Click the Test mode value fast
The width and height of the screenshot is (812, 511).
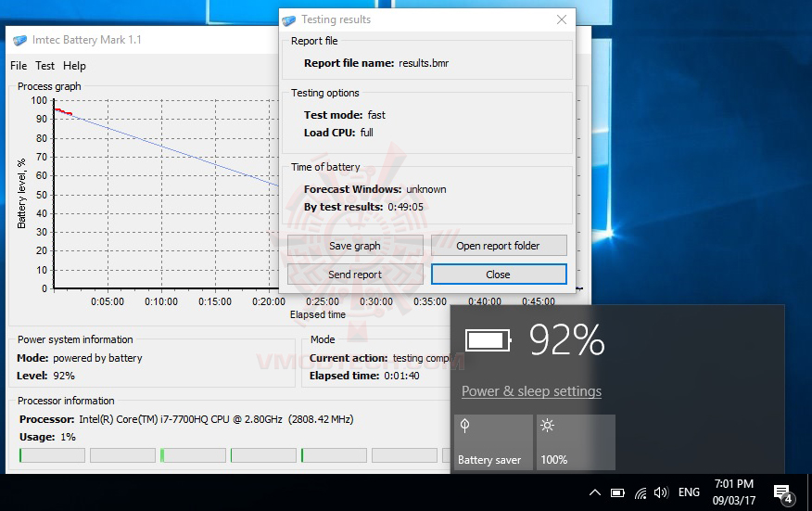(376, 115)
